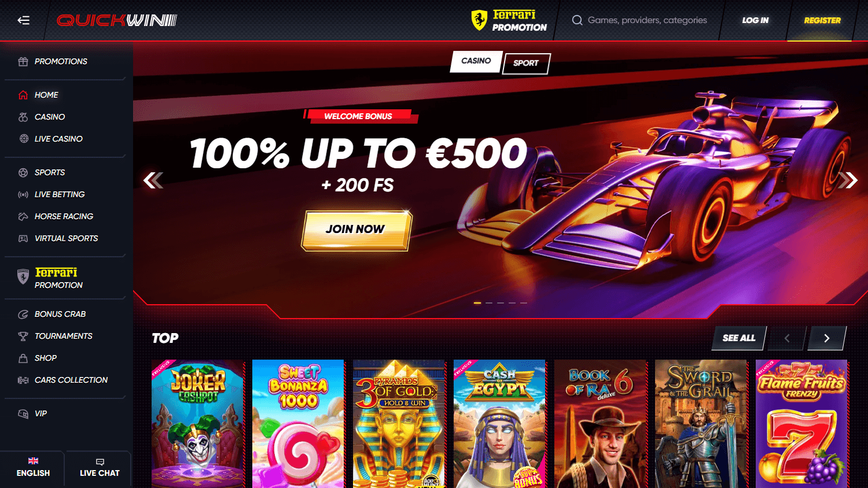The height and width of the screenshot is (488, 868).
Task: Select the Casino tab
Action: (476, 61)
